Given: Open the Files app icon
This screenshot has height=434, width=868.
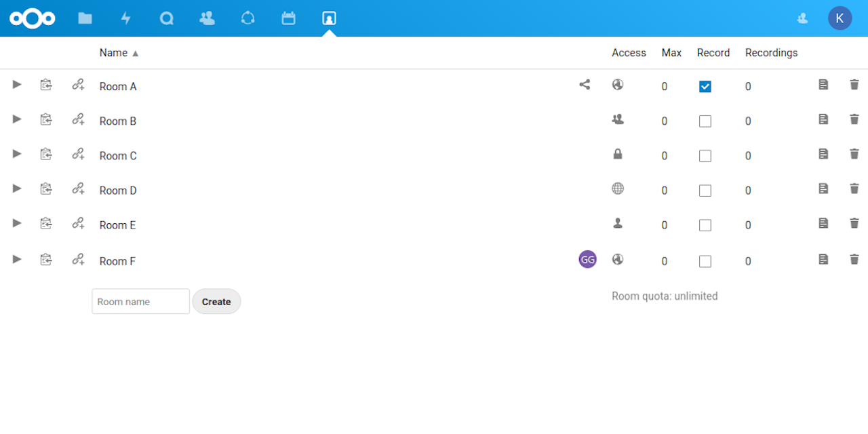Looking at the screenshot, I should [x=85, y=18].
